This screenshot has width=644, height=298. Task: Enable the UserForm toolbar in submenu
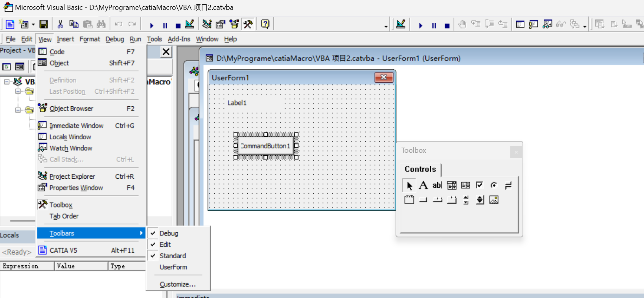tap(178, 267)
